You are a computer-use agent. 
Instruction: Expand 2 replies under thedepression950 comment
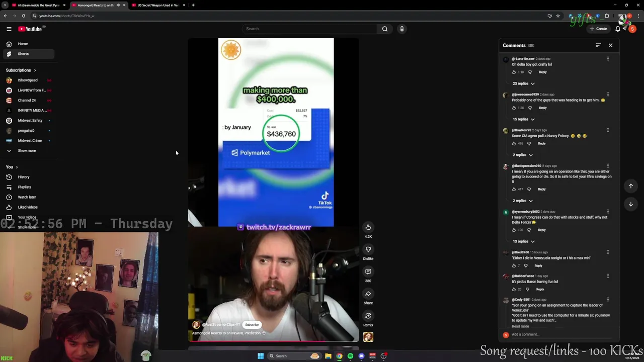click(522, 201)
